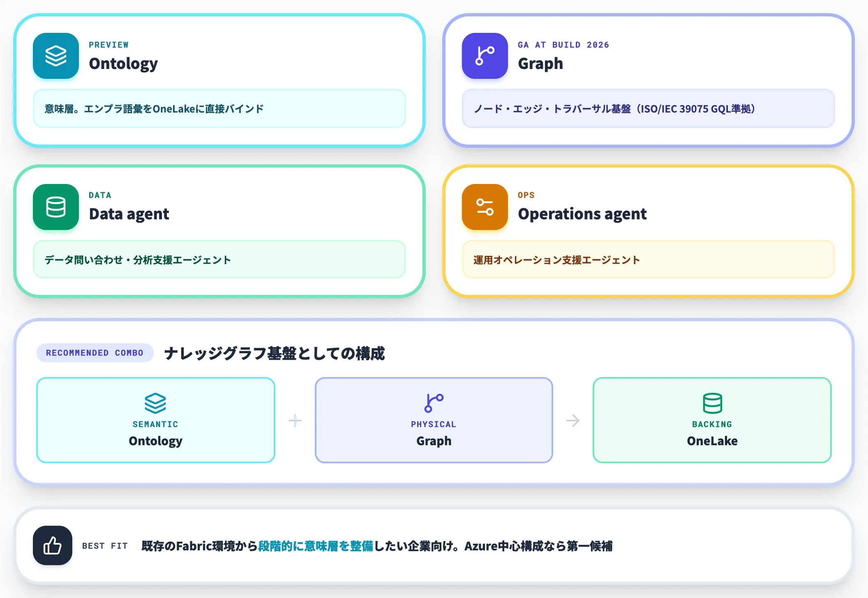Click the BACKING label in combo section
868x598 pixels.
click(x=712, y=424)
